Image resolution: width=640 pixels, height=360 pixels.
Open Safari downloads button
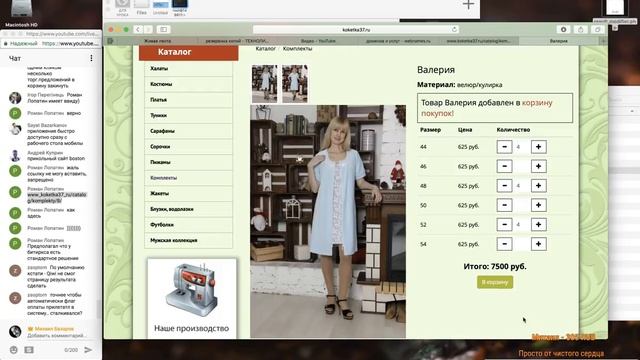coord(563,29)
